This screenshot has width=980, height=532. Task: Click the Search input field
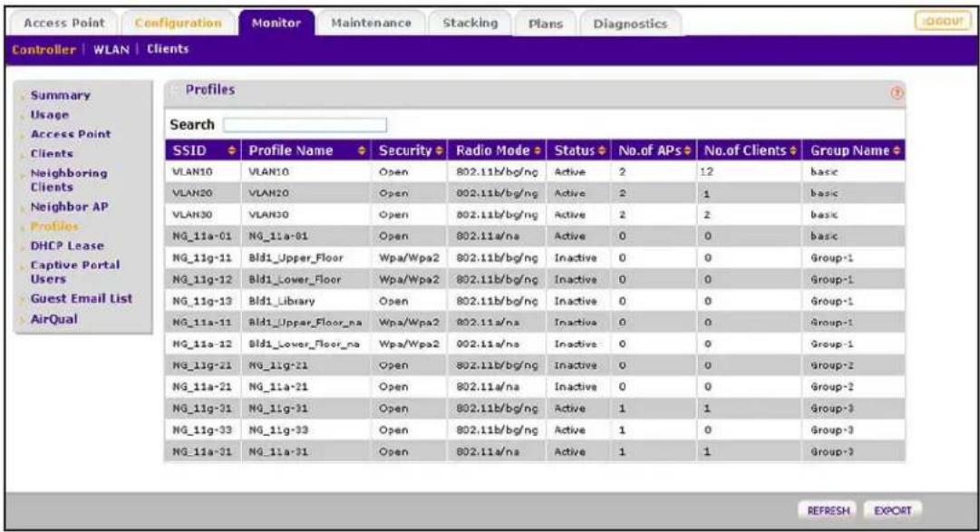tap(305, 124)
